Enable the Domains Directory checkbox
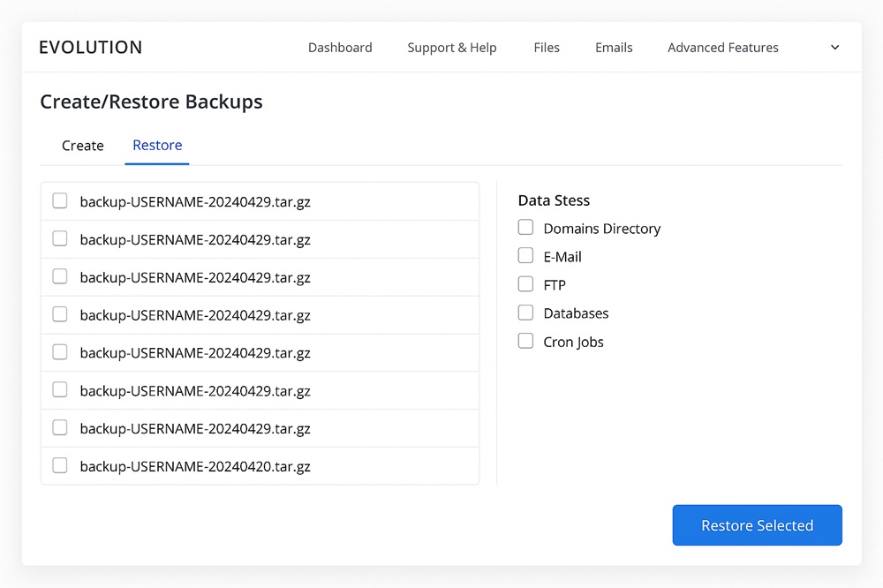 pos(525,228)
